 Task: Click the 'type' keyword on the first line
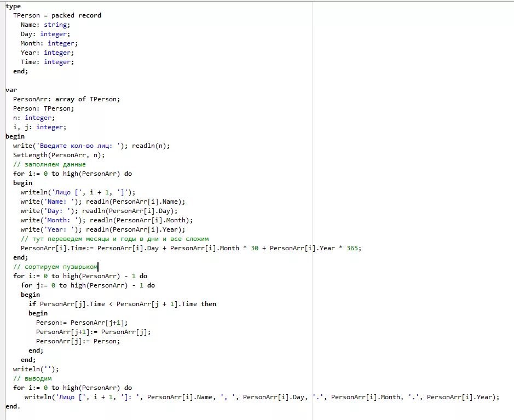pyautogui.click(x=13, y=6)
